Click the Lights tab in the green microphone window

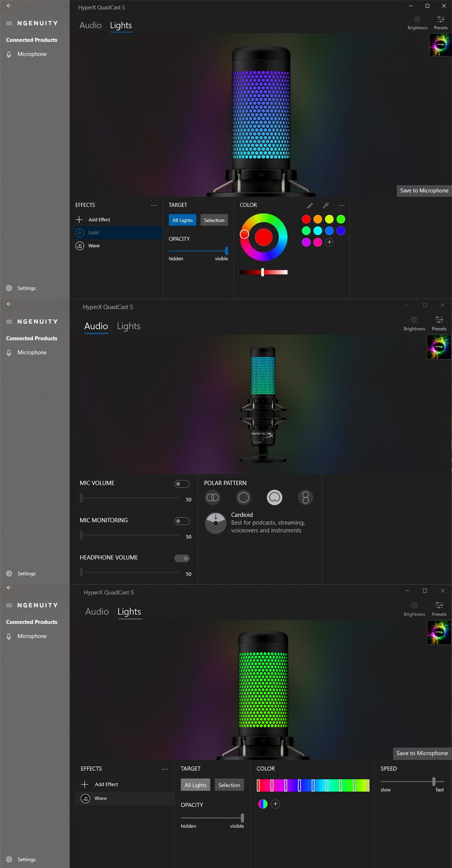(129, 611)
